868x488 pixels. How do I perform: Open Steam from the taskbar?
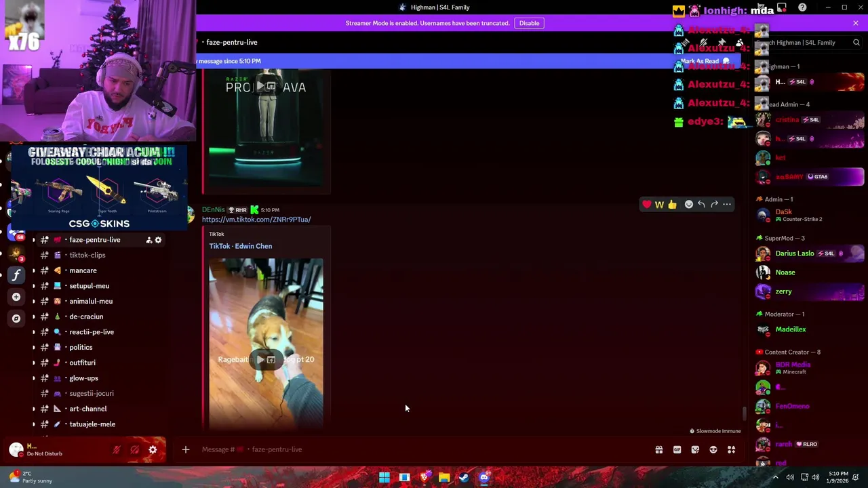[x=464, y=477]
